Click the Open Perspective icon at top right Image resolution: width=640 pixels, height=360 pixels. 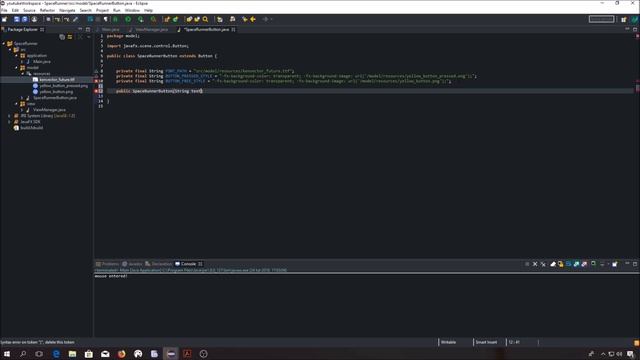tap(624, 19)
